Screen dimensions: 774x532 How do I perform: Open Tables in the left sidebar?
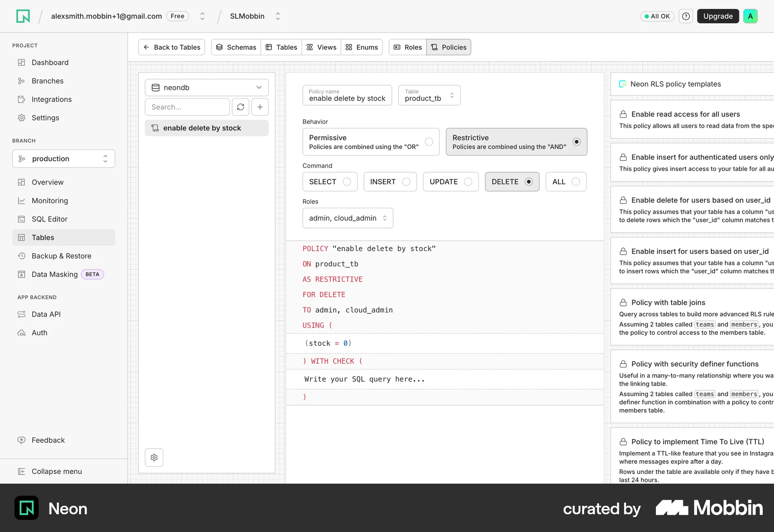(x=64, y=237)
